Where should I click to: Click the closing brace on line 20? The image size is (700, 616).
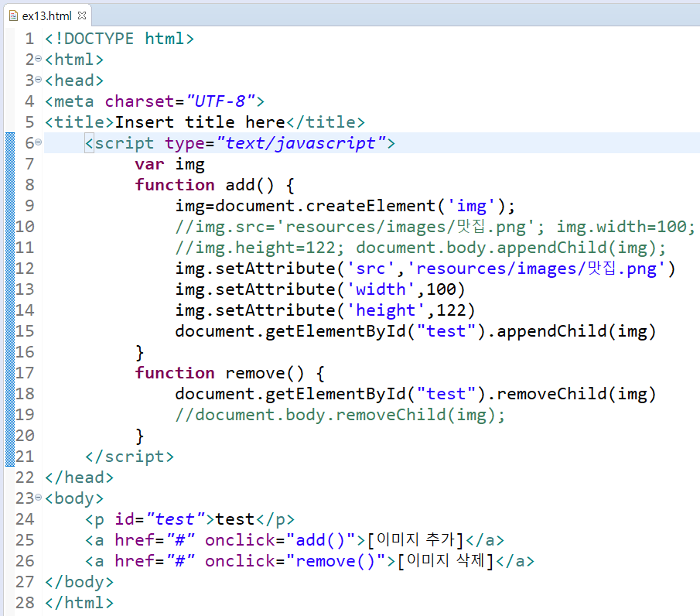point(140,436)
